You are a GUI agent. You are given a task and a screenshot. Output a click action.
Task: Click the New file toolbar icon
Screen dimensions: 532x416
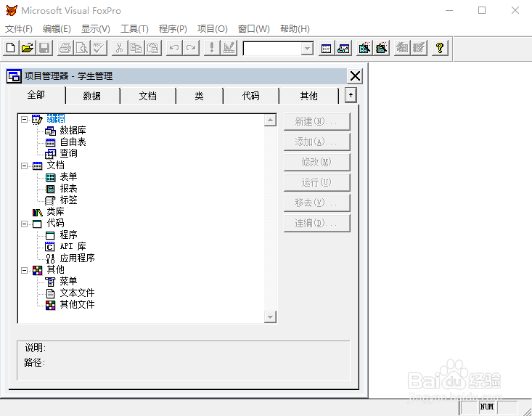[x=11, y=48]
